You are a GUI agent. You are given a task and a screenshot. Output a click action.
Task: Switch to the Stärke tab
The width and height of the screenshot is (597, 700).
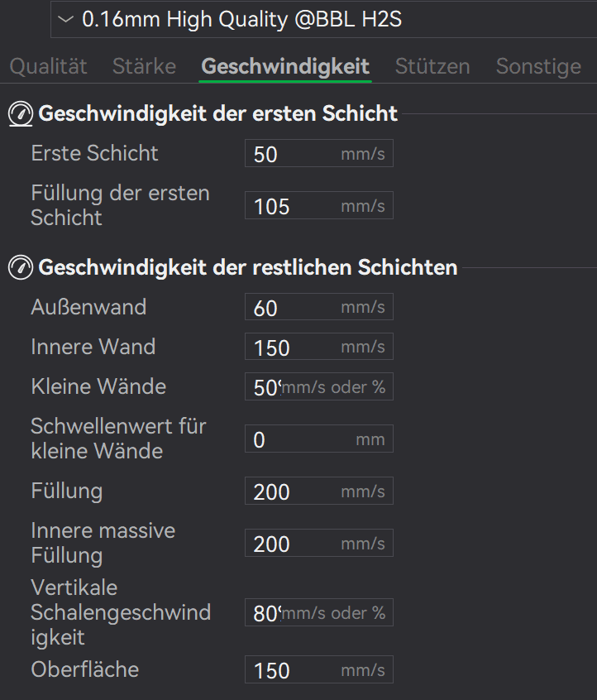[x=144, y=67]
